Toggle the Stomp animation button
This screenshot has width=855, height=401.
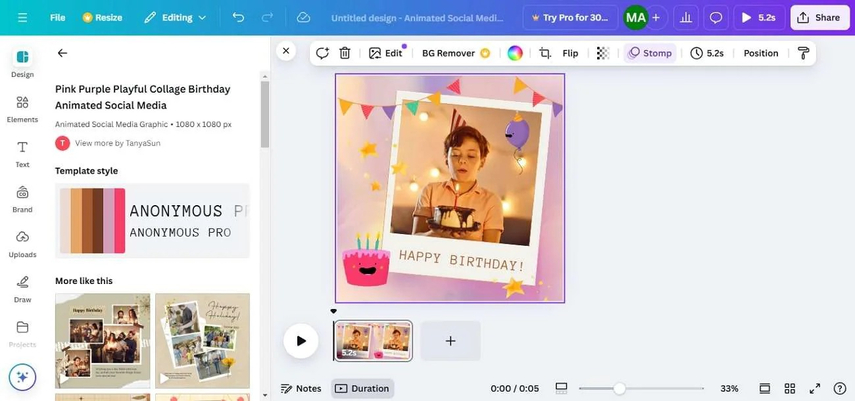pyautogui.click(x=650, y=53)
